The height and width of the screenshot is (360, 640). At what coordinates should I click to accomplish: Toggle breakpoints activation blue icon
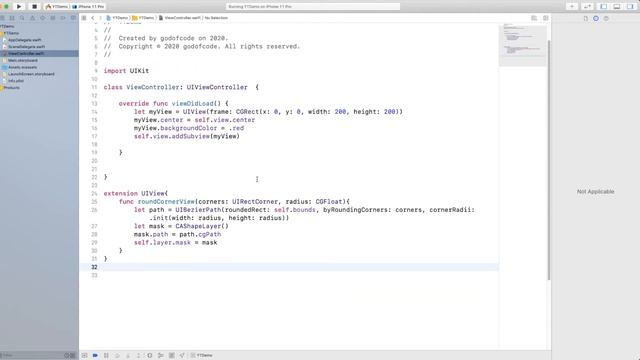95,356
